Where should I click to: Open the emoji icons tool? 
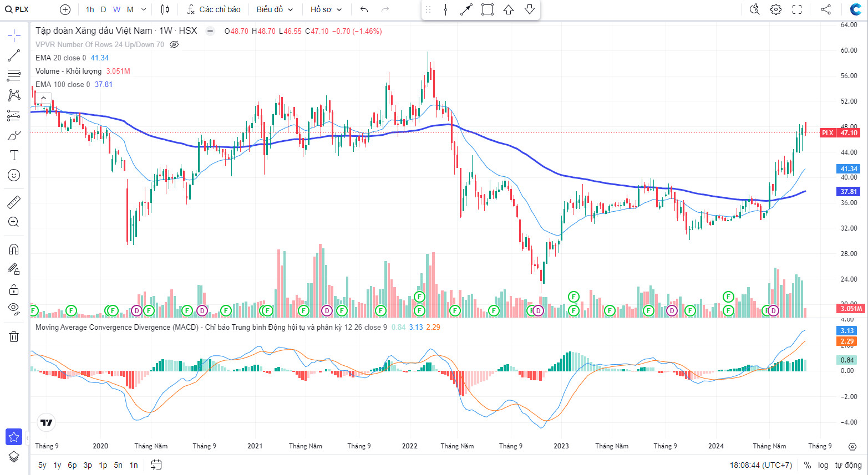14,175
